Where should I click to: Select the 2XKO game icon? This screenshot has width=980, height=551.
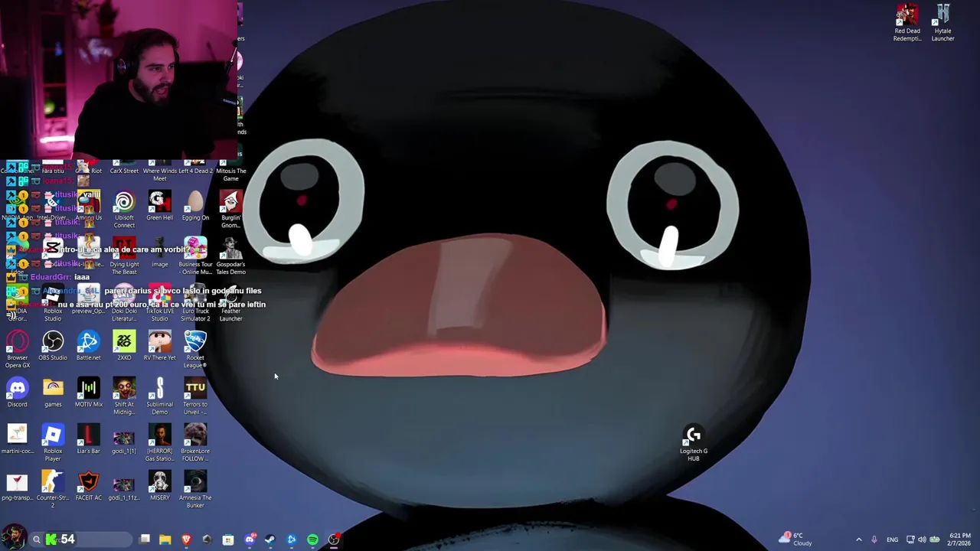tap(124, 346)
